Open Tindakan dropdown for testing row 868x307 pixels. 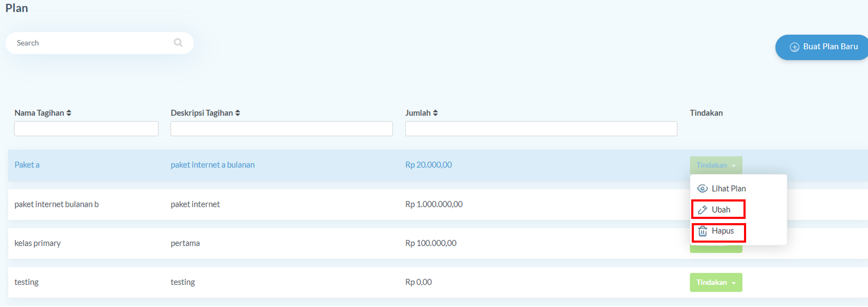click(716, 282)
